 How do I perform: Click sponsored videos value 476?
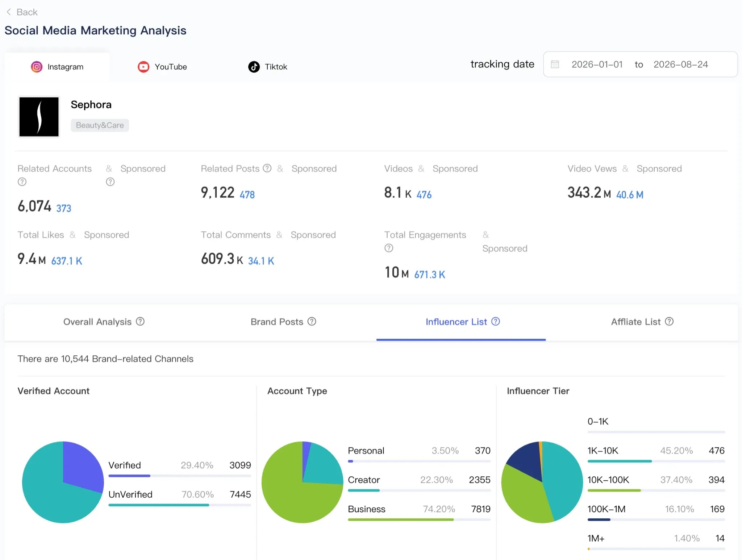(424, 195)
